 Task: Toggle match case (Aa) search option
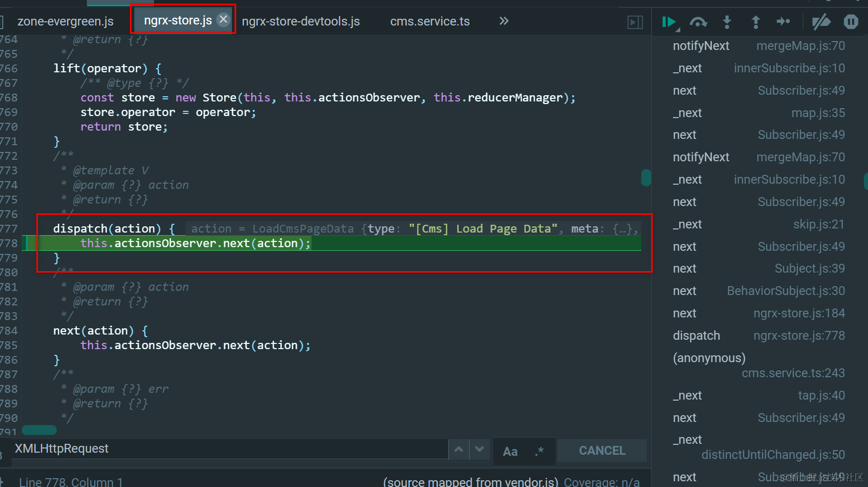point(510,451)
